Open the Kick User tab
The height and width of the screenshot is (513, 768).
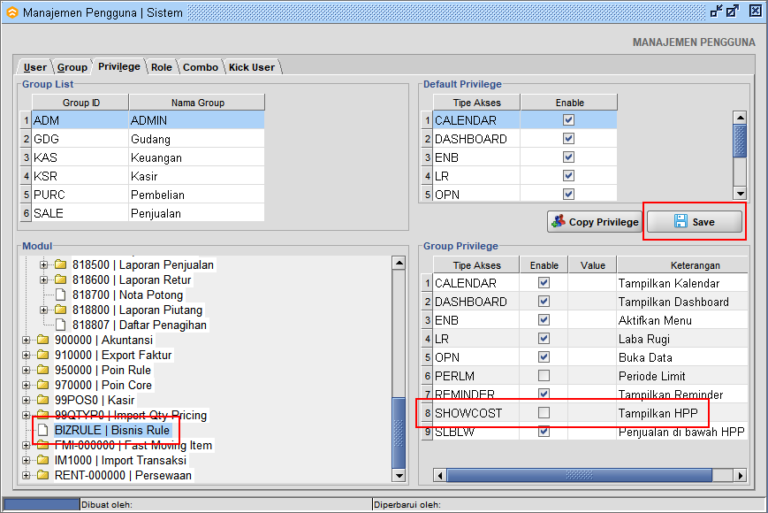pyautogui.click(x=251, y=67)
